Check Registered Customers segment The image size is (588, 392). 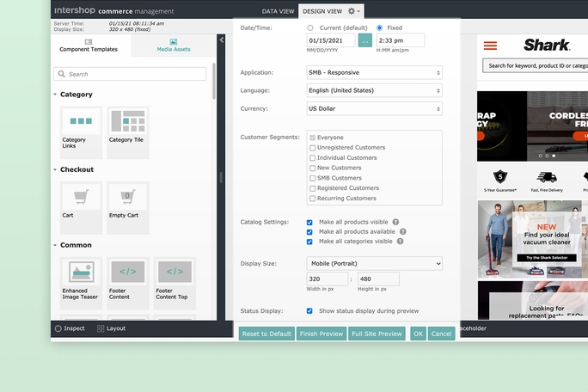tap(312, 188)
